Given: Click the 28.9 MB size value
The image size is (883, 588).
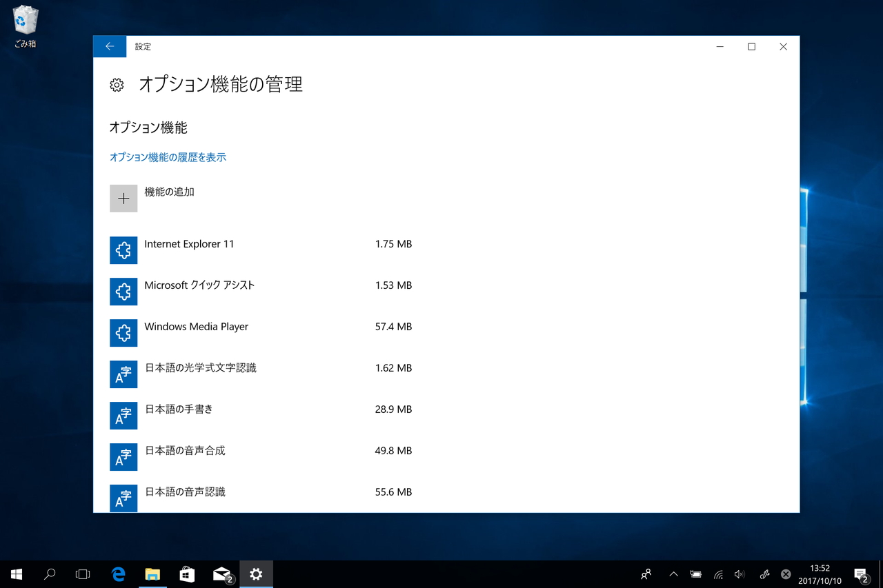Looking at the screenshot, I should 393,409.
